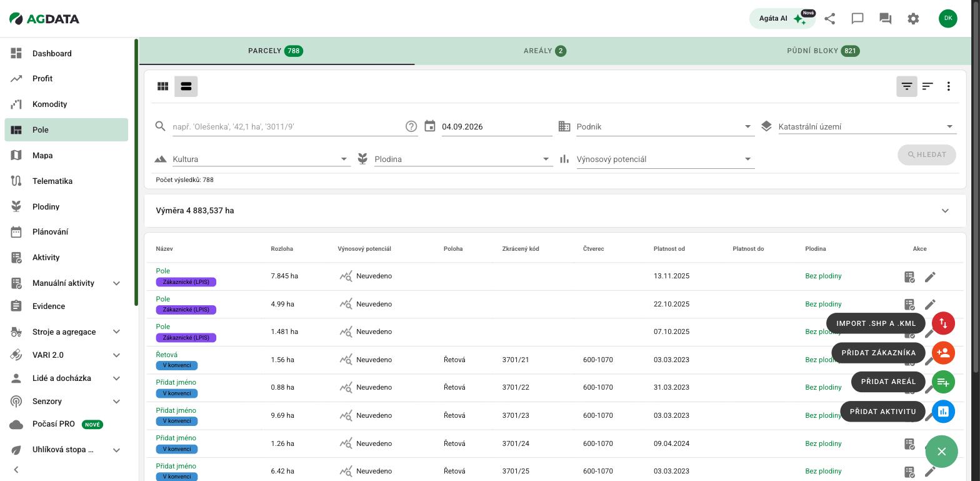Screen dimensions: 980x481
Task: Open Telematika in the sidebar
Action: [x=66, y=181]
